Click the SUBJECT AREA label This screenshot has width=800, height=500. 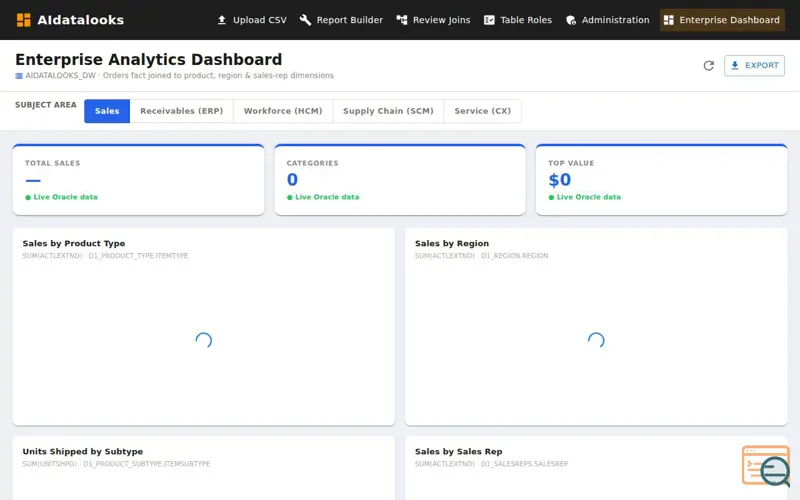tap(46, 105)
